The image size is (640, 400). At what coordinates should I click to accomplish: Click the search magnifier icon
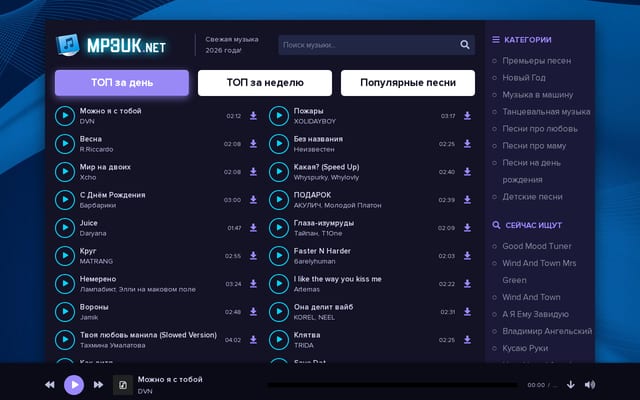tap(465, 44)
